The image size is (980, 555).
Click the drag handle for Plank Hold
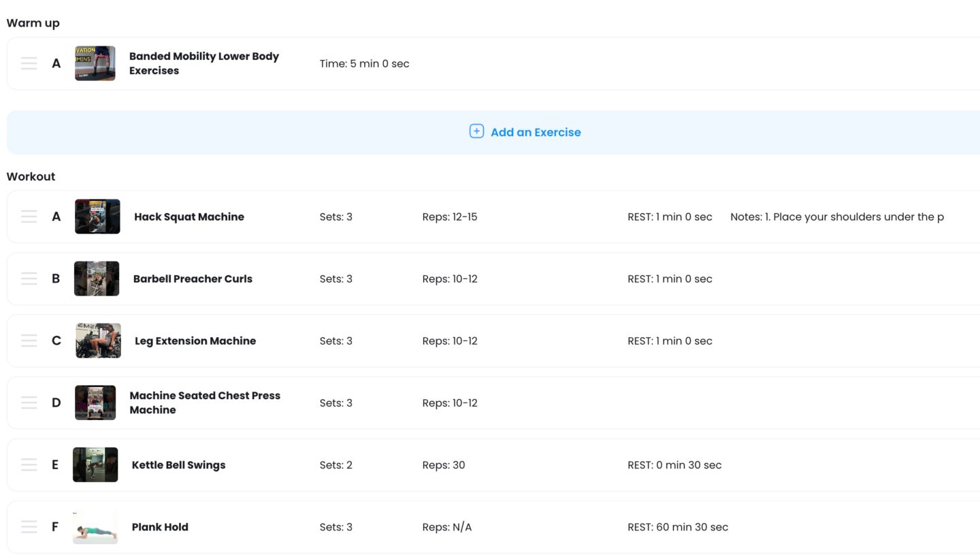tap(29, 526)
